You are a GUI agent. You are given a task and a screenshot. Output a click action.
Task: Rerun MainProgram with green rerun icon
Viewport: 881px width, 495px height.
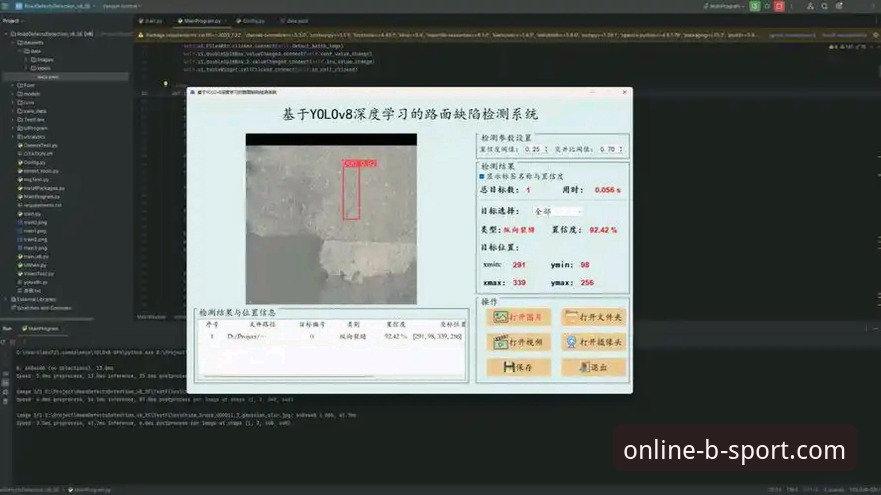click(755, 6)
